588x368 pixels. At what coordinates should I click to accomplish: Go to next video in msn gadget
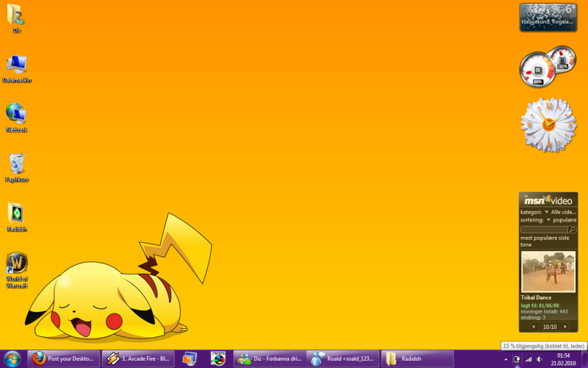click(565, 327)
